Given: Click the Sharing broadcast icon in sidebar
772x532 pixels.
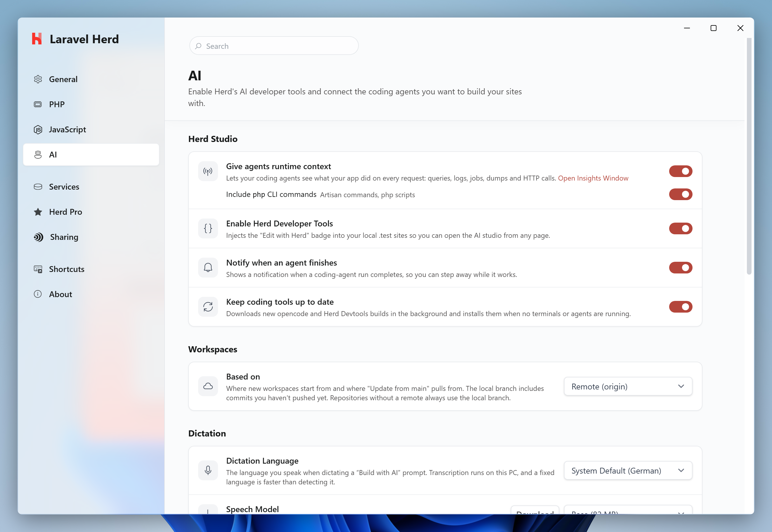Looking at the screenshot, I should pyautogui.click(x=39, y=237).
